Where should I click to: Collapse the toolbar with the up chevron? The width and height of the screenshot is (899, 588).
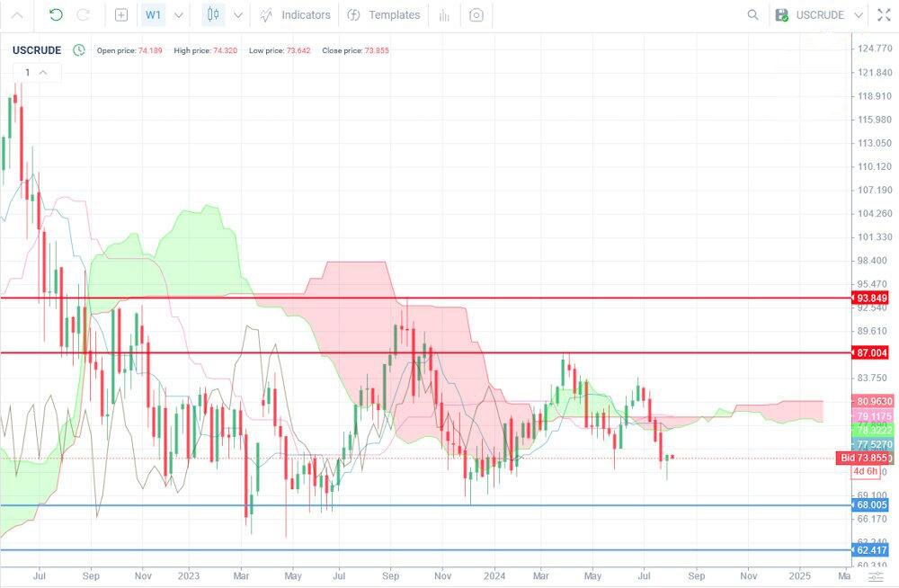(x=17, y=15)
